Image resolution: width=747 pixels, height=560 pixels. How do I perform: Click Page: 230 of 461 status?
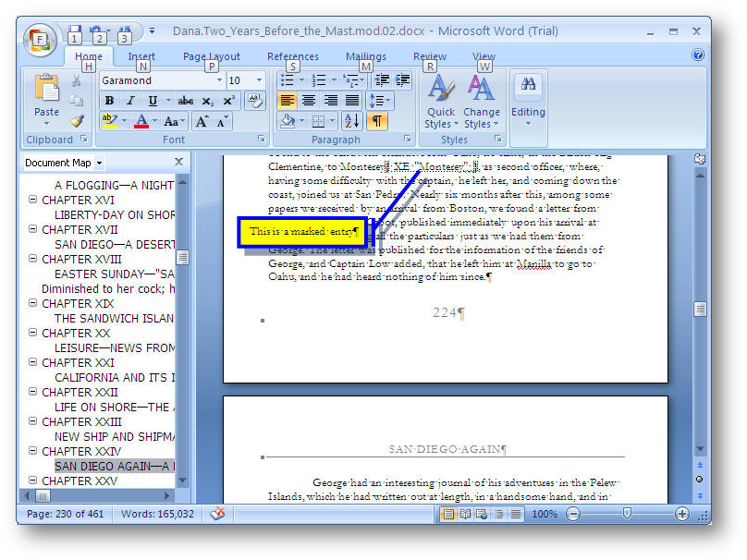coord(65,515)
